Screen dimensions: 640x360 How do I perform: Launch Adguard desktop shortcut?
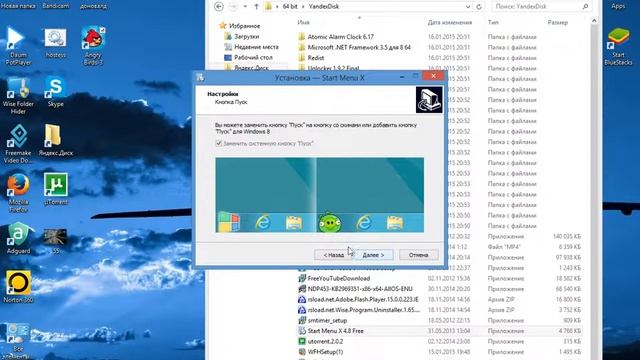(18, 238)
